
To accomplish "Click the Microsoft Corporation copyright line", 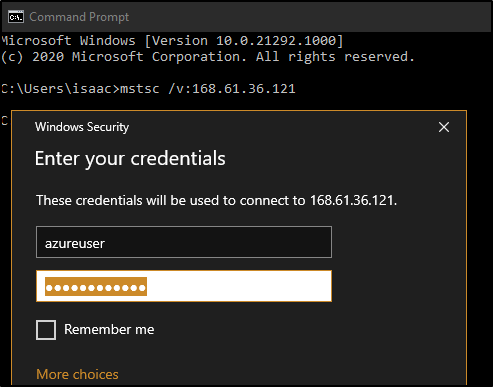I will pyautogui.click(x=208, y=57).
